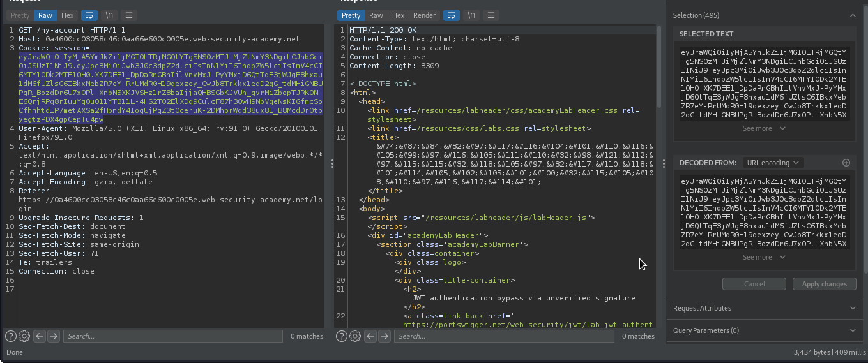Click the Cache-Control: no-cache line

click(x=400, y=48)
